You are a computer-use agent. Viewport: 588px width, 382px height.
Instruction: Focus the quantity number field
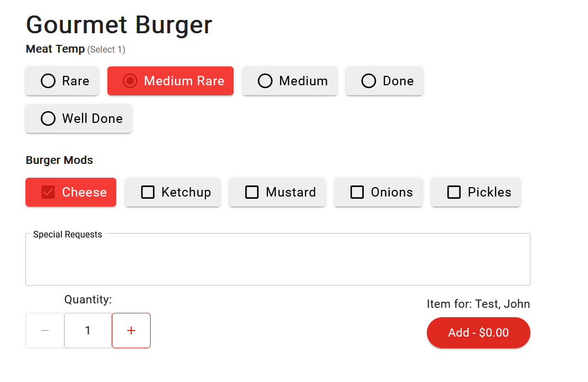tap(88, 331)
